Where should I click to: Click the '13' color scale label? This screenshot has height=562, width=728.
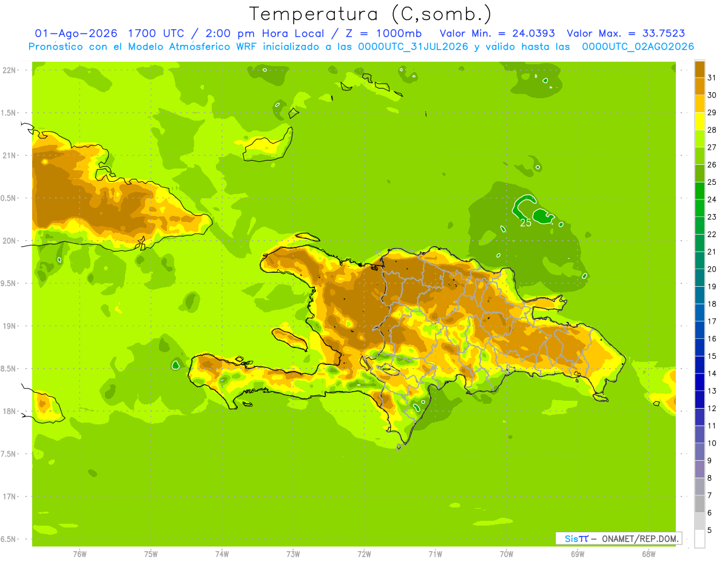pos(712,391)
